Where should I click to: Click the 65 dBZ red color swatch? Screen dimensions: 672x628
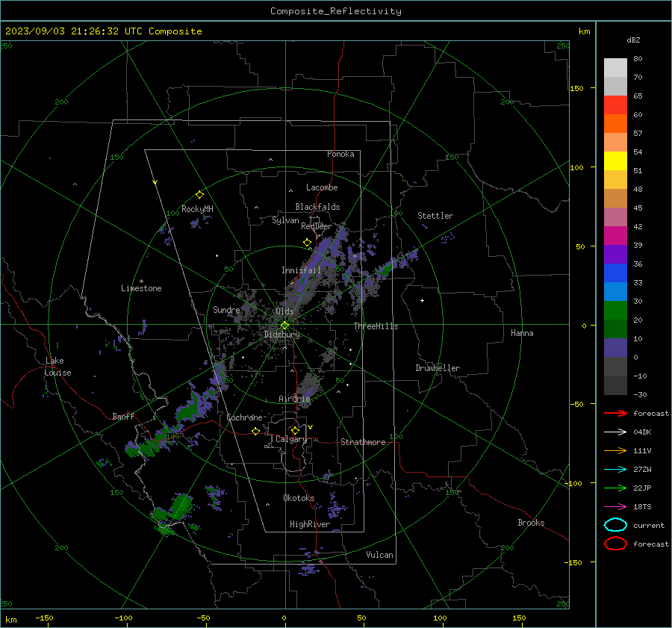(615, 105)
